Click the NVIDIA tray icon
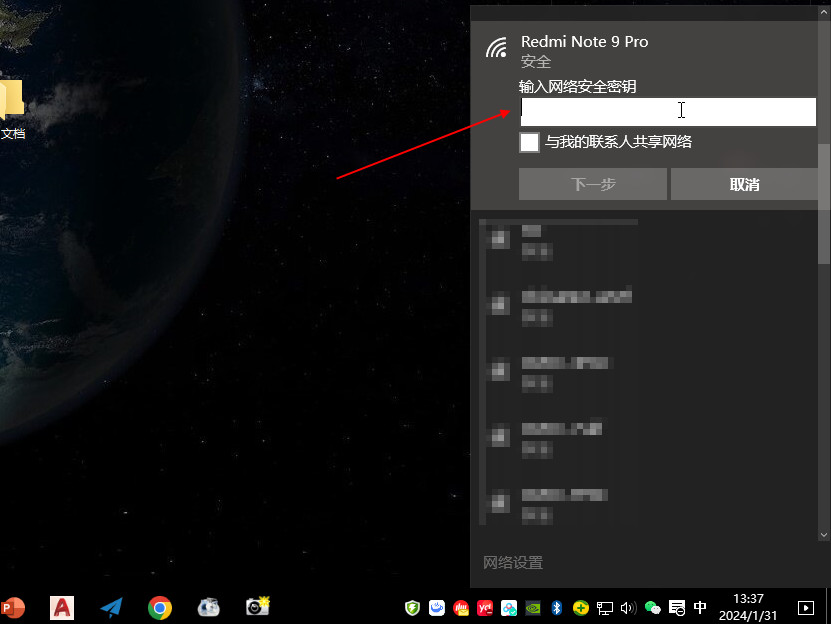831x624 pixels. (533, 607)
